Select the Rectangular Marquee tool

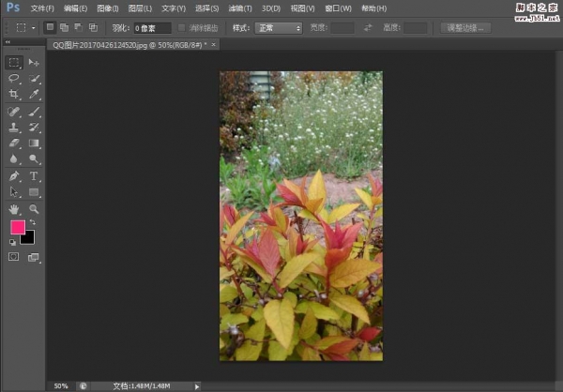(14, 63)
